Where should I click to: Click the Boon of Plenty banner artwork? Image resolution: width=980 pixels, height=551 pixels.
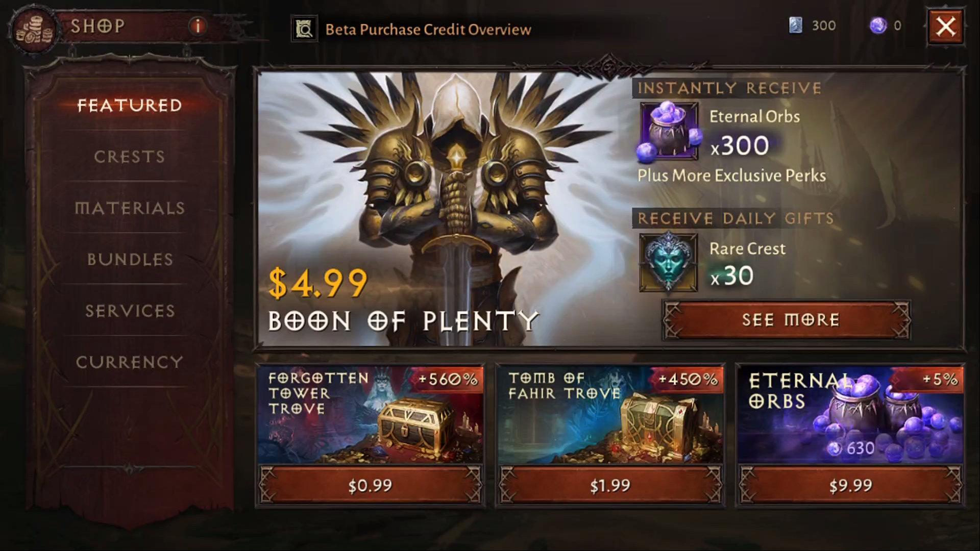click(x=444, y=209)
